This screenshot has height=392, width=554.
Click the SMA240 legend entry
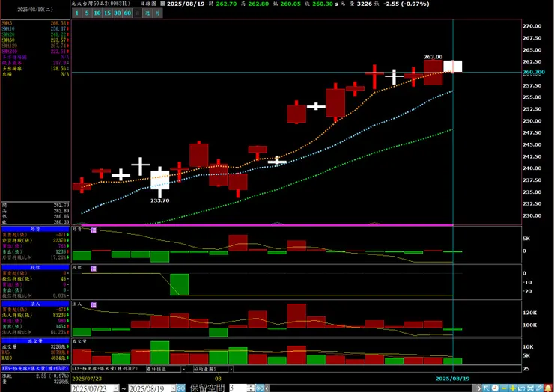(35, 51)
